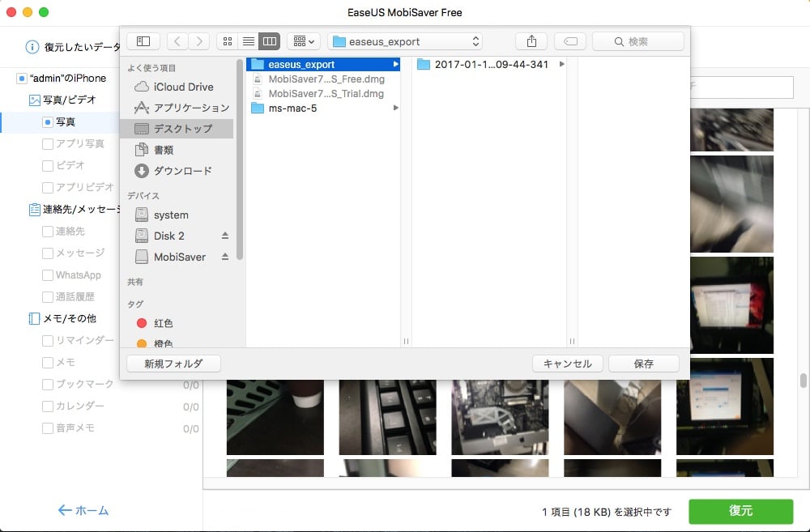Enable the ブックマーク checkbox
The height and width of the screenshot is (532, 810).
click(48, 385)
